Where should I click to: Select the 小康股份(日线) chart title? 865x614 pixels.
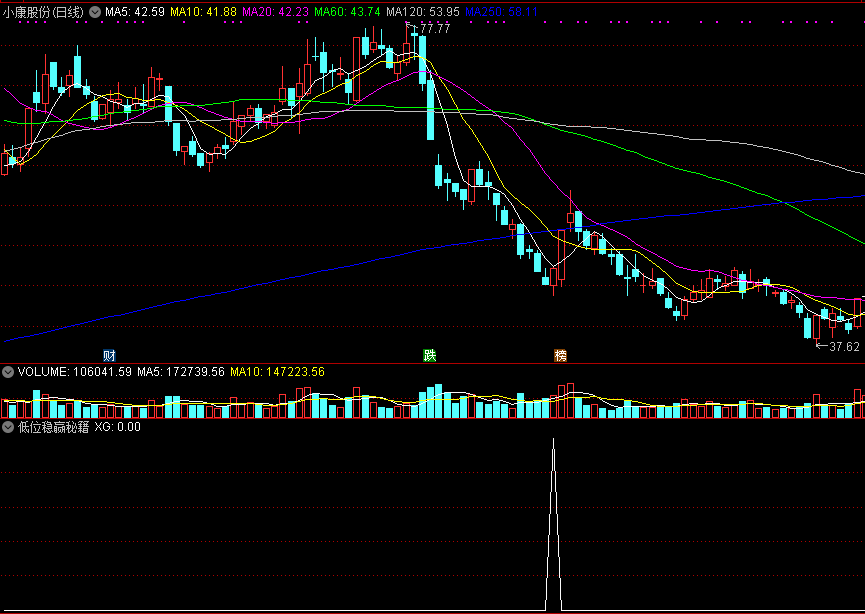pos(43,12)
